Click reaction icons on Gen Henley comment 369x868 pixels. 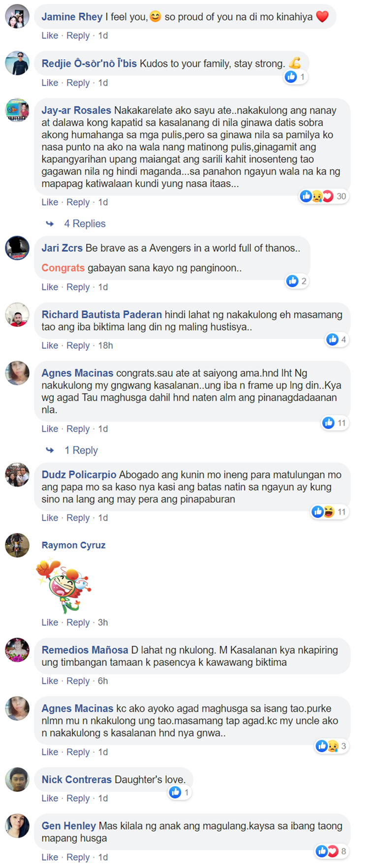point(327,851)
